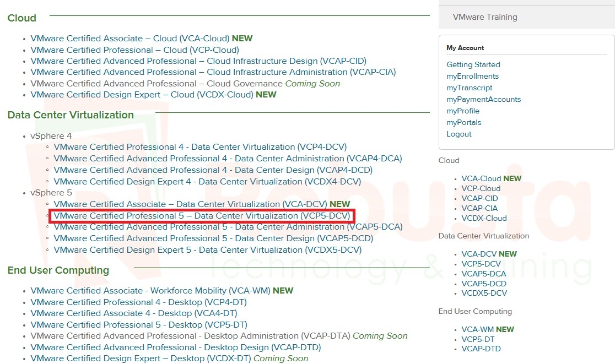Image resolution: width=615 pixels, height=364 pixels.
Task: Open Advanced Professional - Desktop Design (VCAP-DTD) full link
Action: 176,347
